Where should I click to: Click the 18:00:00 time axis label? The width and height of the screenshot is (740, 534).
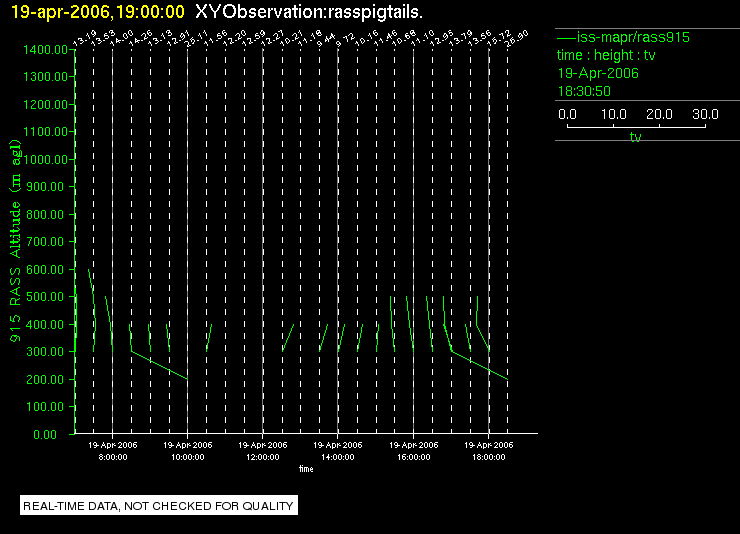pos(488,457)
